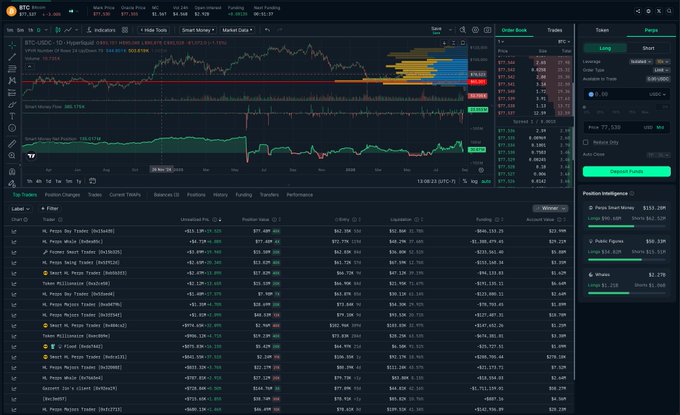
Task: Click the Deposit Funds button
Action: tap(627, 171)
